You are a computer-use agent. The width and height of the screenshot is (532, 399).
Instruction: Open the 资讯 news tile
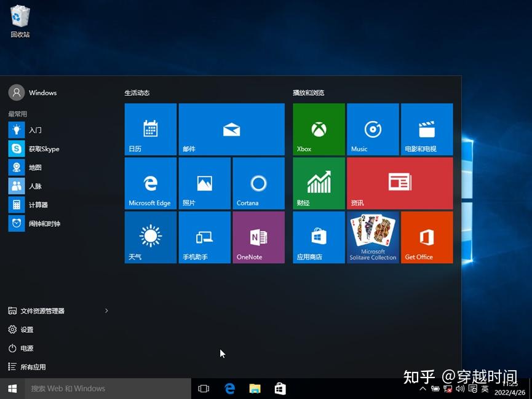[400, 183]
